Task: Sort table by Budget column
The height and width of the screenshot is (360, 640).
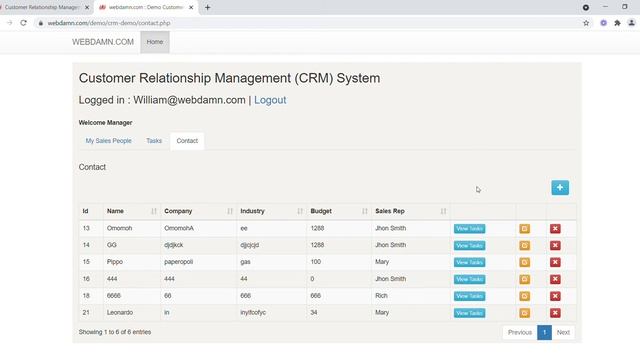Action: click(x=339, y=211)
